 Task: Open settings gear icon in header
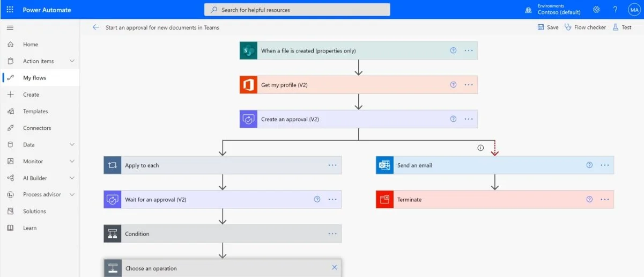(x=596, y=10)
